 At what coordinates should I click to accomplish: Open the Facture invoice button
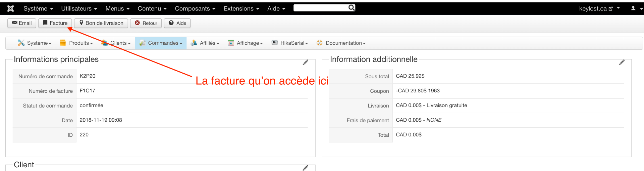pos(55,23)
